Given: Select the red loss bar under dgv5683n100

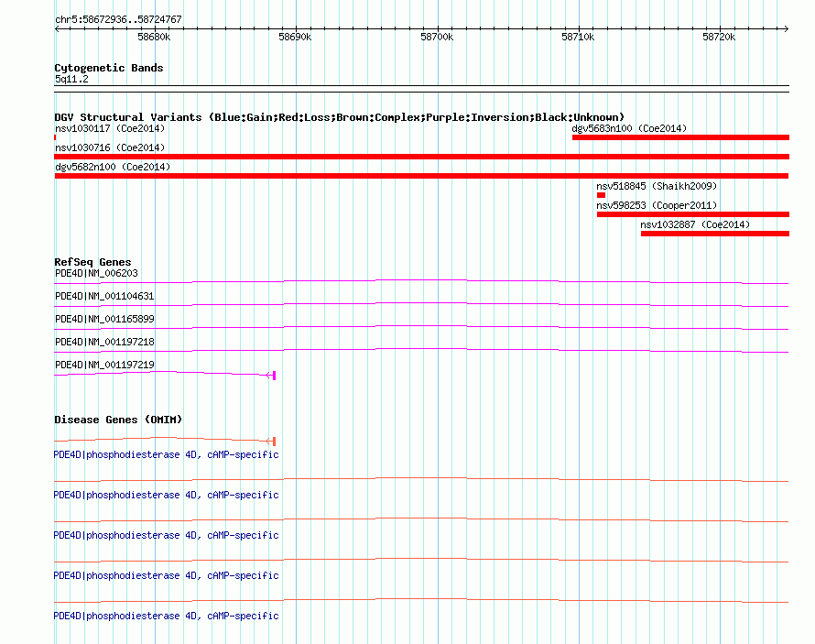Looking at the screenshot, I should pyautogui.click(x=681, y=137).
